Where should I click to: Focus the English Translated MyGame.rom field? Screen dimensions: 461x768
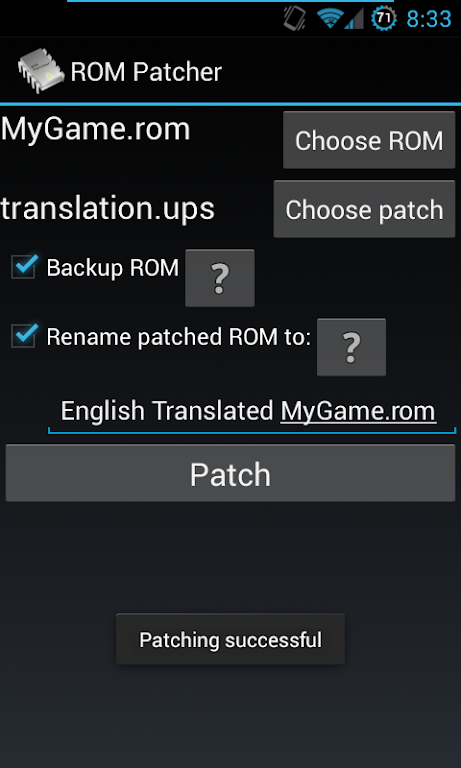(252, 411)
